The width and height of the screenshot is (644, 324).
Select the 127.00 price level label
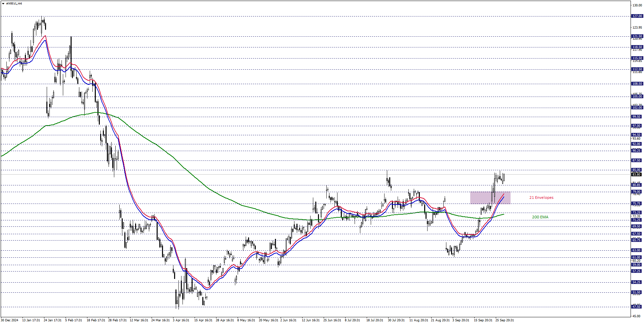click(x=637, y=16)
